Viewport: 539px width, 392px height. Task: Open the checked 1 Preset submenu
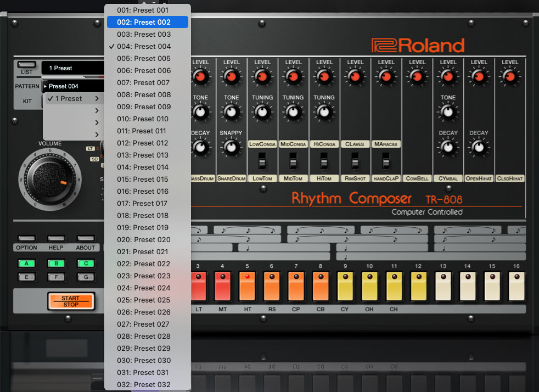point(73,99)
